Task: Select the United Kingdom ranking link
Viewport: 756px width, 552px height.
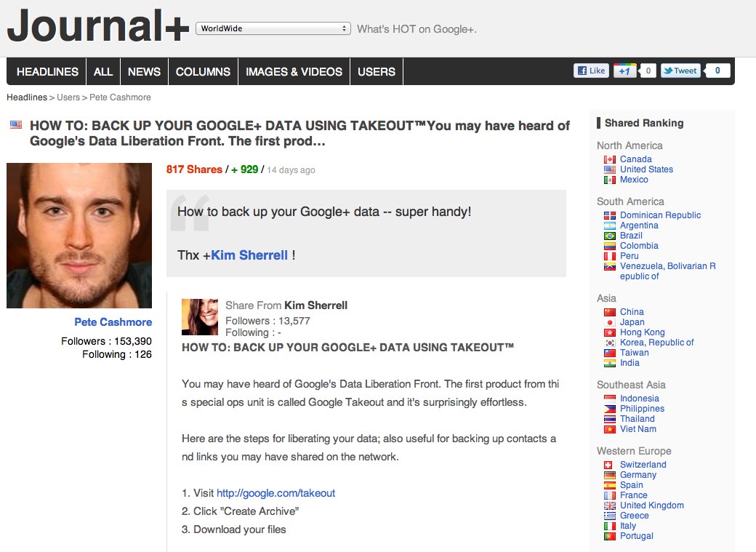Action: point(652,505)
